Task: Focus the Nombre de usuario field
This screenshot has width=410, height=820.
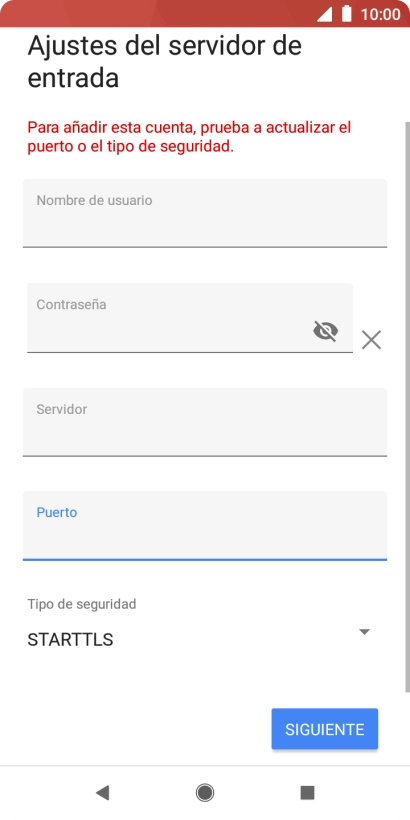Action: point(205,213)
